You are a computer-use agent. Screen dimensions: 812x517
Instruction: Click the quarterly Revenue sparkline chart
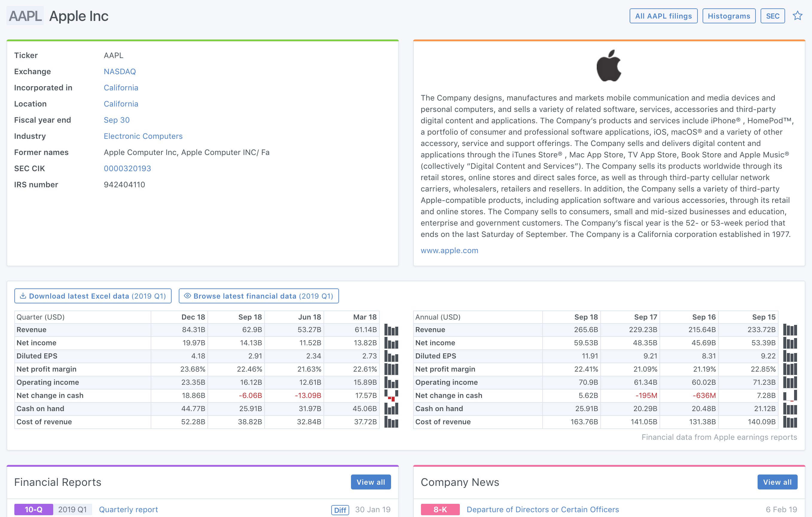click(391, 330)
